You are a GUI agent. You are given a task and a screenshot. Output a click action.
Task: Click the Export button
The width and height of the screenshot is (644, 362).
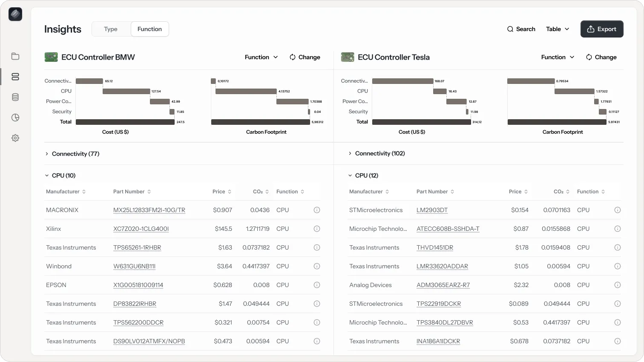click(602, 29)
